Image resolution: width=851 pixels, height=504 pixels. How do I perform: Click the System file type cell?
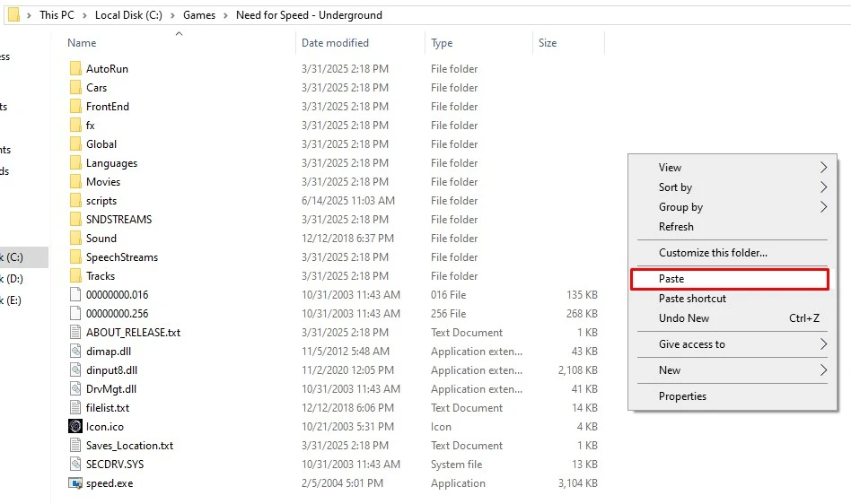pos(456,465)
